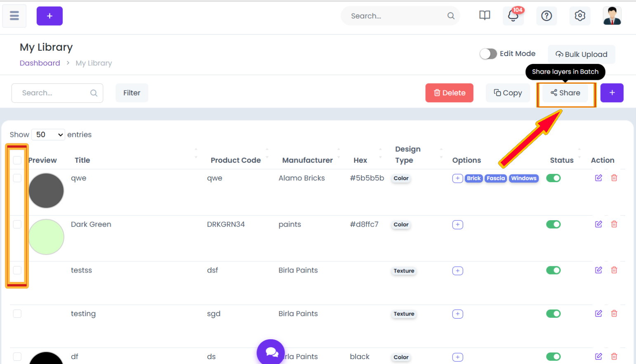The height and width of the screenshot is (364, 636).
Task: Disable status toggle for testing
Action: point(554,314)
